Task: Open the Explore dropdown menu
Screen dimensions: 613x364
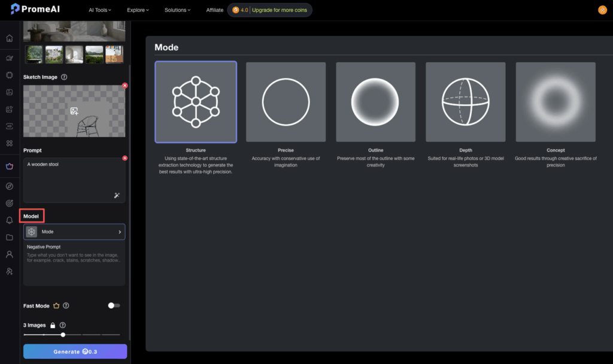Action: click(x=138, y=10)
